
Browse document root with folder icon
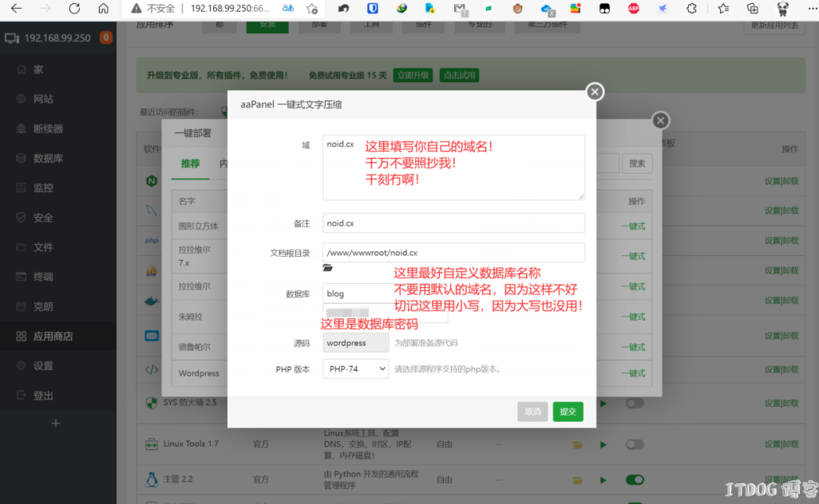327,268
